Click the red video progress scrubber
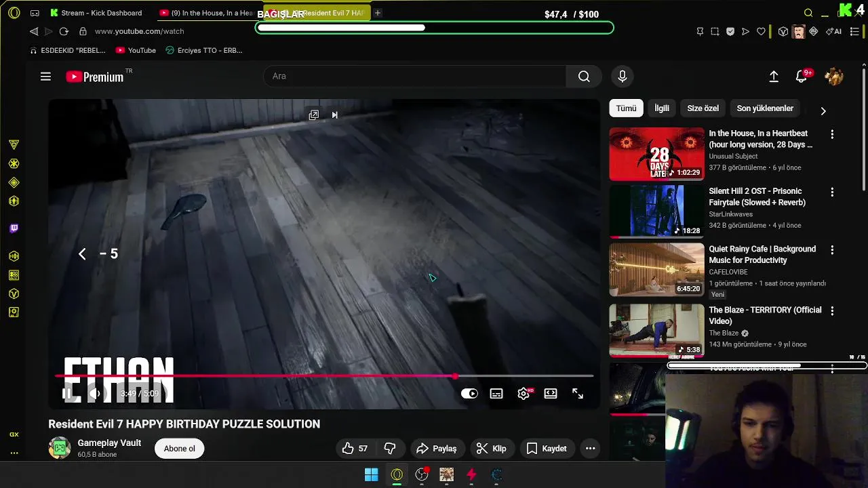868x488 pixels. 455,375
